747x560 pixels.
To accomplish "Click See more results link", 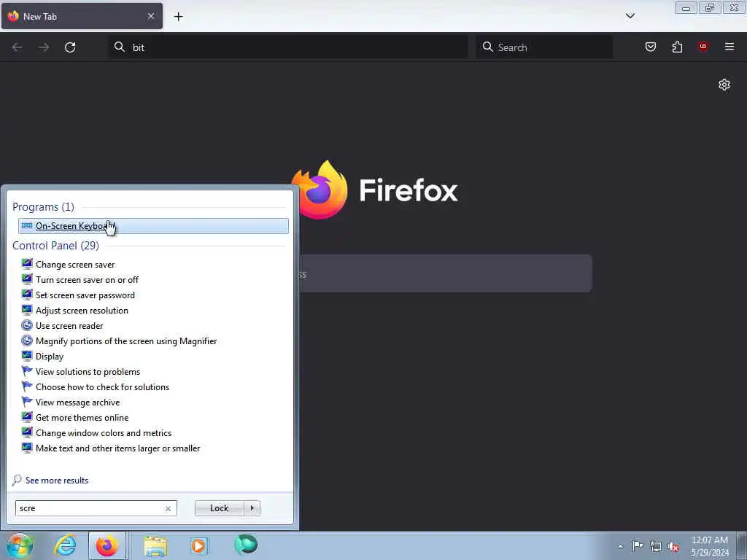I will tap(57, 480).
